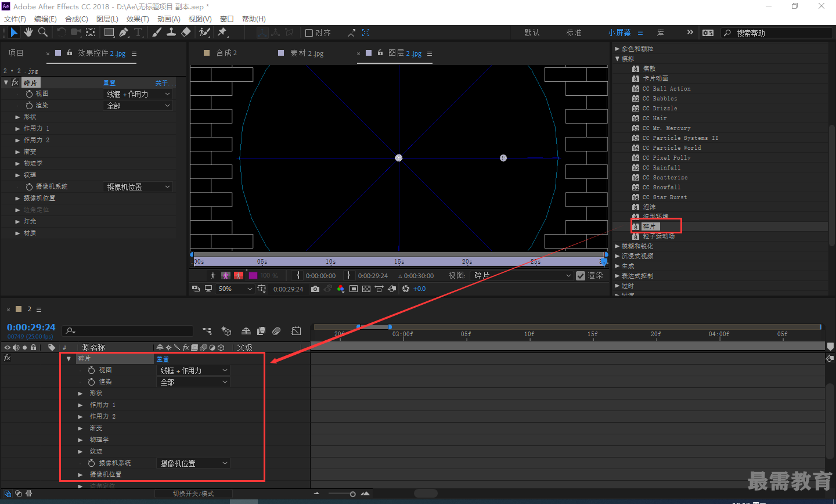Click 切换开关/模式 button in timeline

point(193,494)
